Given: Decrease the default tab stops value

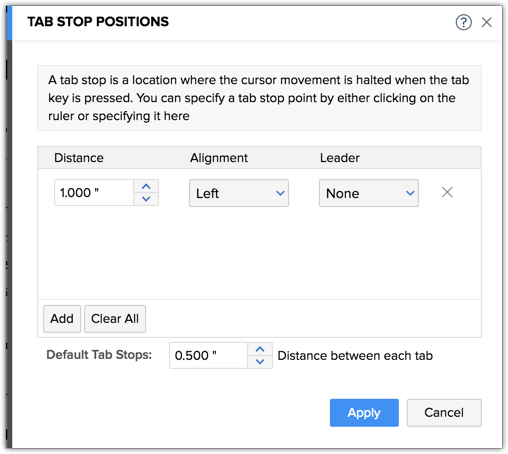Looking at the screenshot, I should click(260, 362).
